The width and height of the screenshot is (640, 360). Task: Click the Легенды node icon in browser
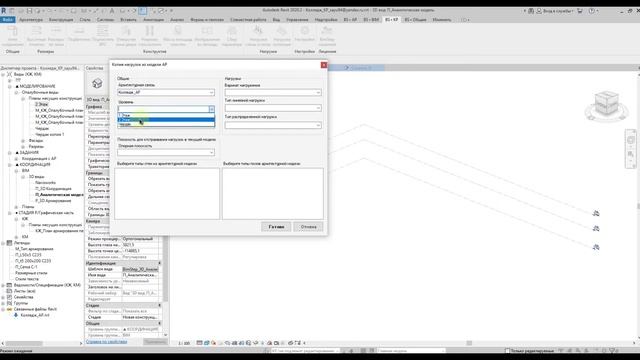pyautogui.click(x=9, y=243)
